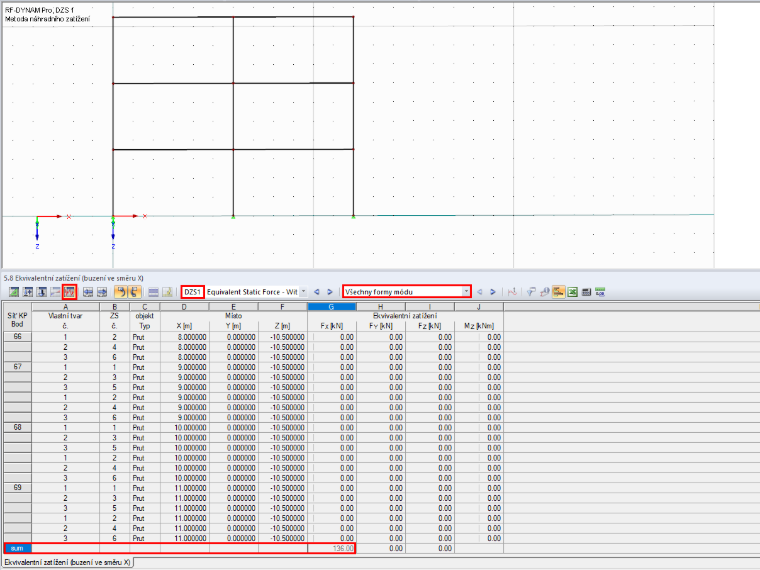Click the blue striped rows toolbar icon

(153, 292)
